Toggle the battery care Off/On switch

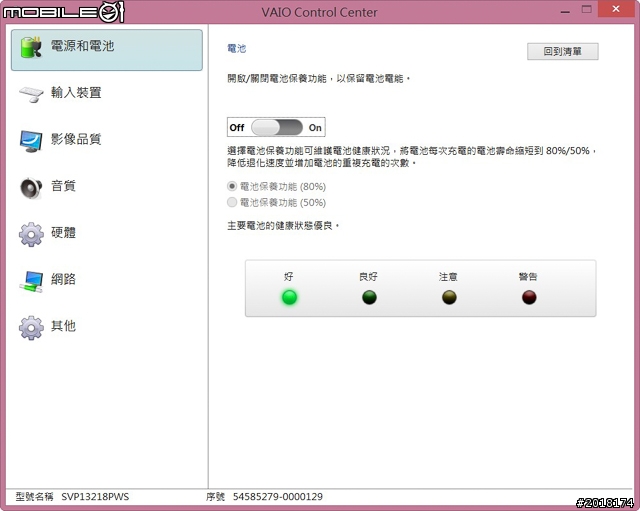pyautogui.click(x=277, y=127)
